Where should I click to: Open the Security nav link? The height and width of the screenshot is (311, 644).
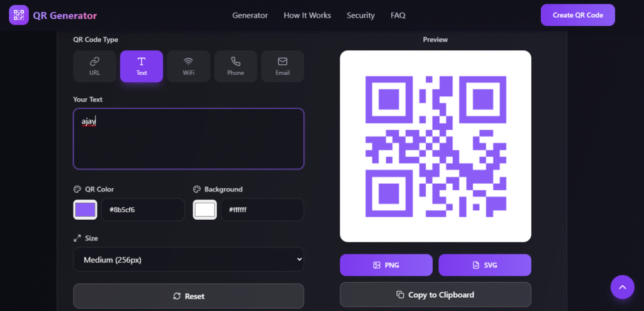pos(360,15)
